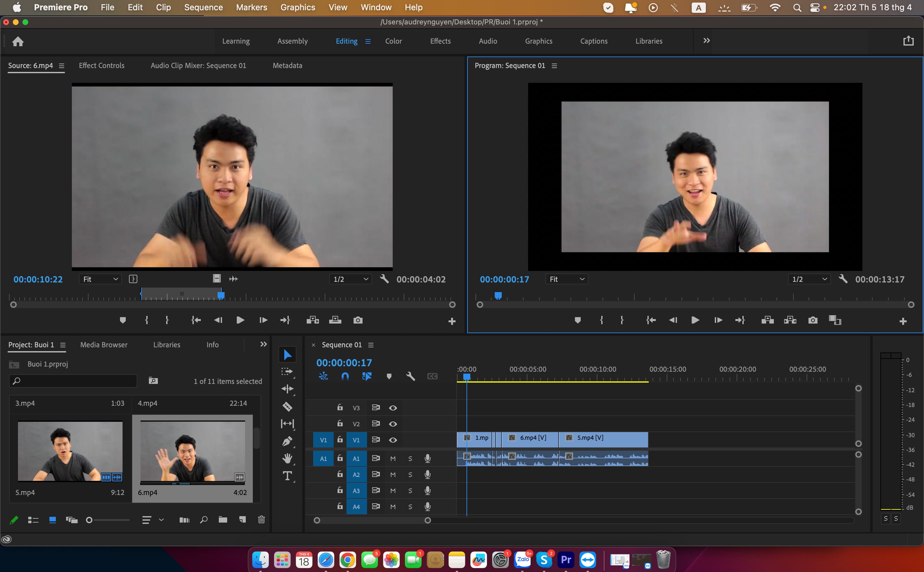924x572 pixels.
Task: Select the Ripple Edit tool
Action: 287,389
